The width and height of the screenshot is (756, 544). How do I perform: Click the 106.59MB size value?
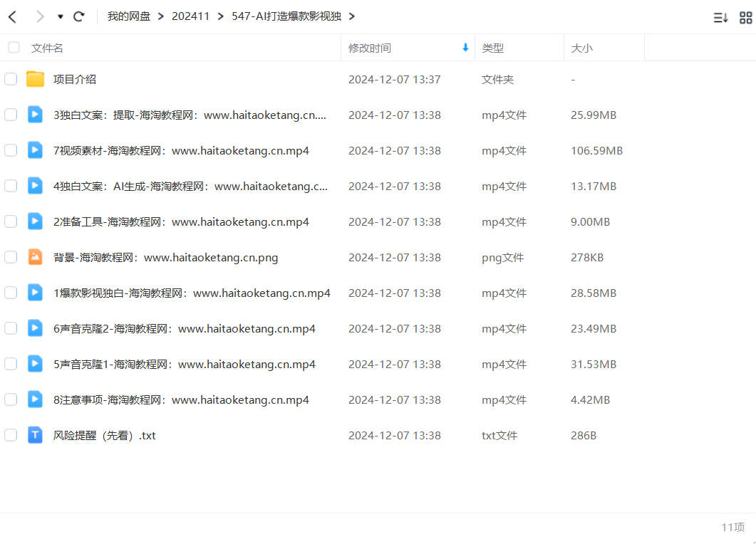coord(597,151)
